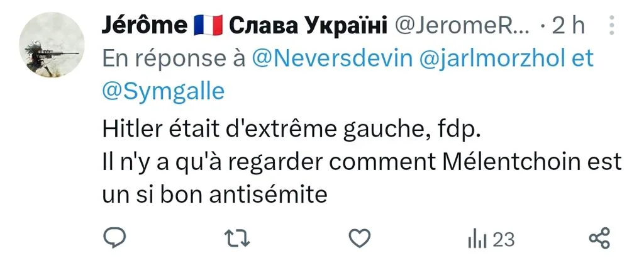This screenshot has height=265, width=644.
Task: Retweet this post using the arrows icon
Action: click(x=237, y=239)
